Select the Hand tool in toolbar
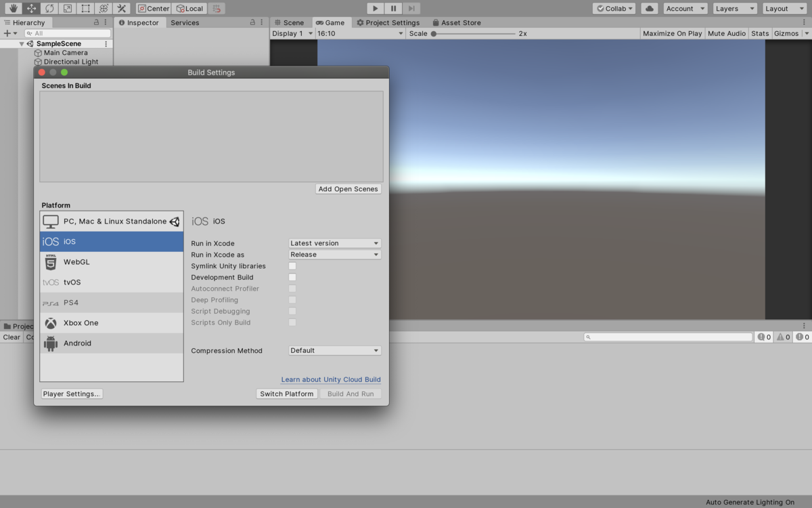This screenshot has height=508, width=812. pyautogui.click(x=13, y=9)
